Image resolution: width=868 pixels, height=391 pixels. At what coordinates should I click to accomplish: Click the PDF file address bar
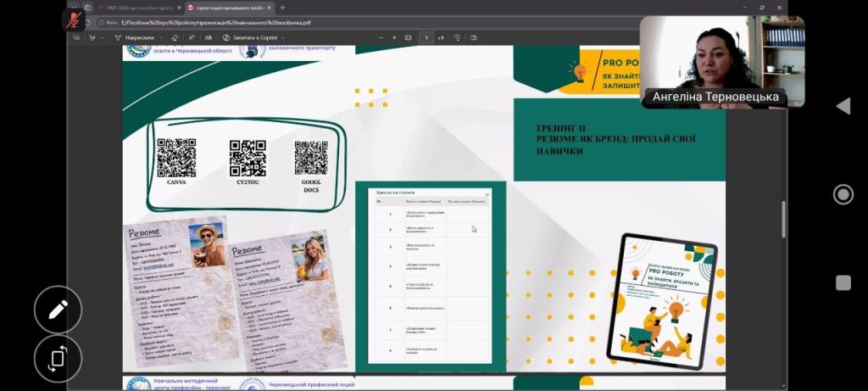click(254, 23)
